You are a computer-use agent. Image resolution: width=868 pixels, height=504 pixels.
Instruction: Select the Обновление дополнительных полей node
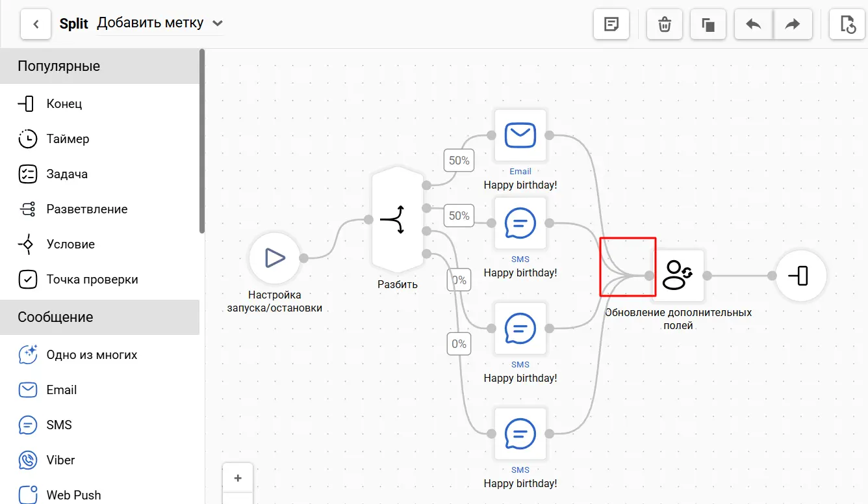point(678,276)
